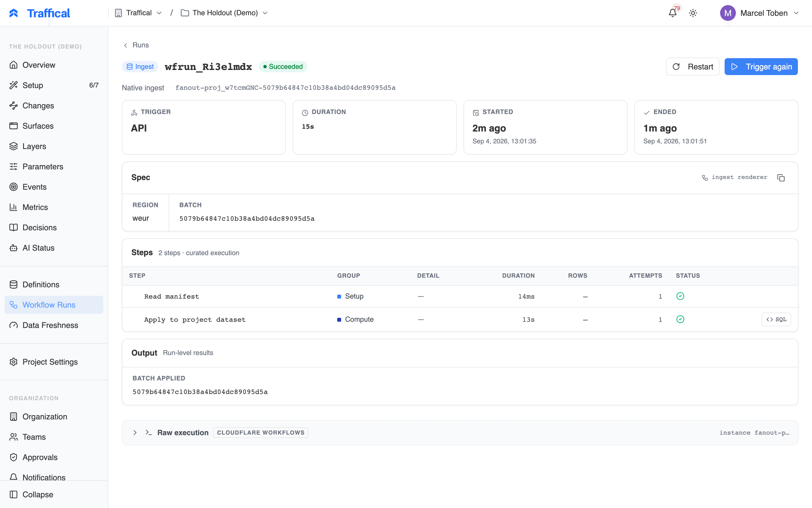Click the ATTEMPTS column header
Image resolution: width=812 pixels, height=508 pixels.
(645, 275)
